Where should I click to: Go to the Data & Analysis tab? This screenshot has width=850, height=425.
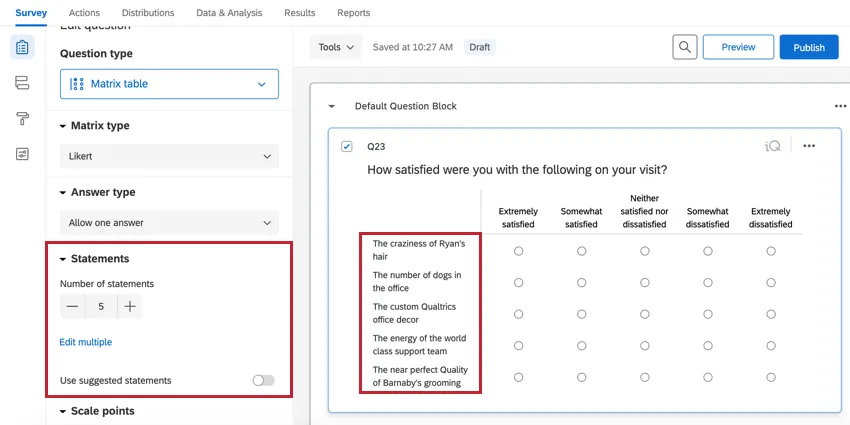(x=229, y=13)
